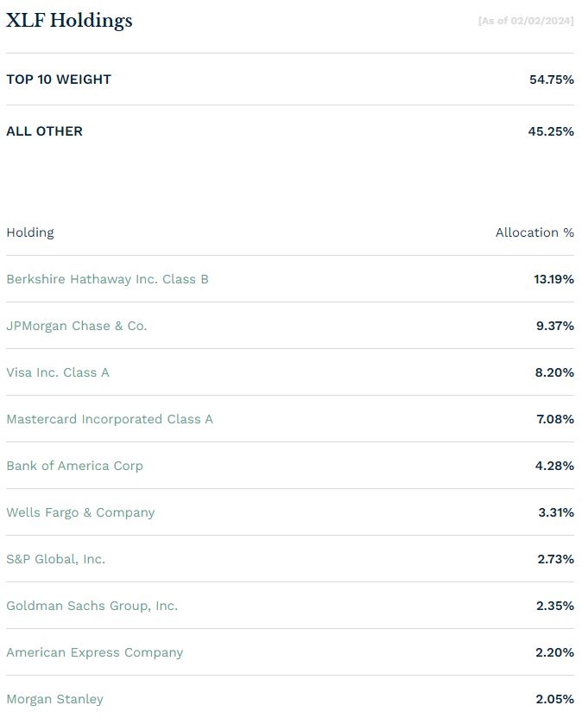588x718 pixels.
Task: Click the Allocation % column header
Action: coord(535,232)
